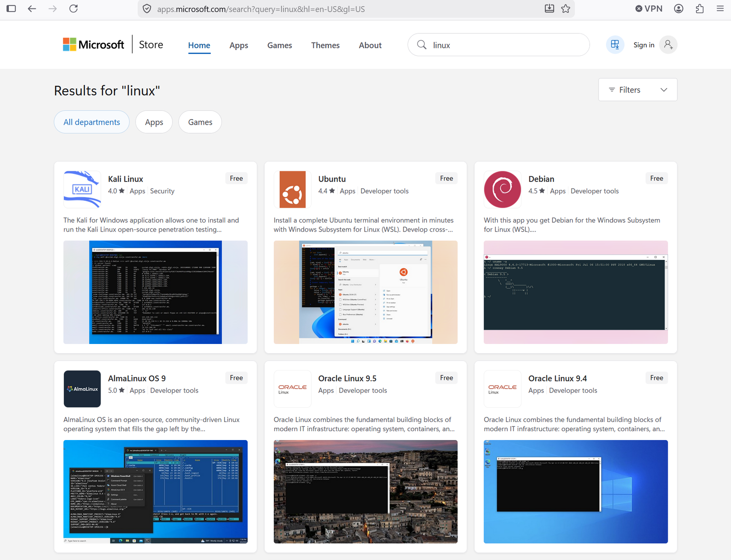Click the Sign in link
The height and width of the screenshot is (560, 731).
tap(644, 45)
